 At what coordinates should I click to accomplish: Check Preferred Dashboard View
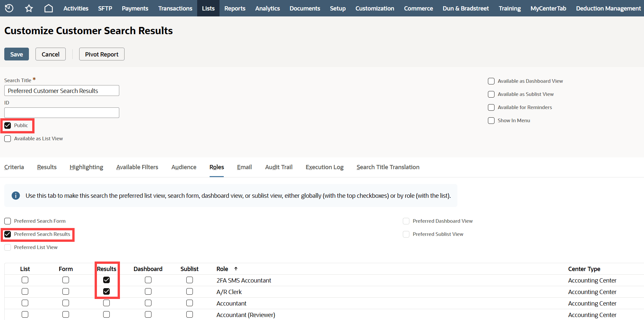(x=406, y=221)
